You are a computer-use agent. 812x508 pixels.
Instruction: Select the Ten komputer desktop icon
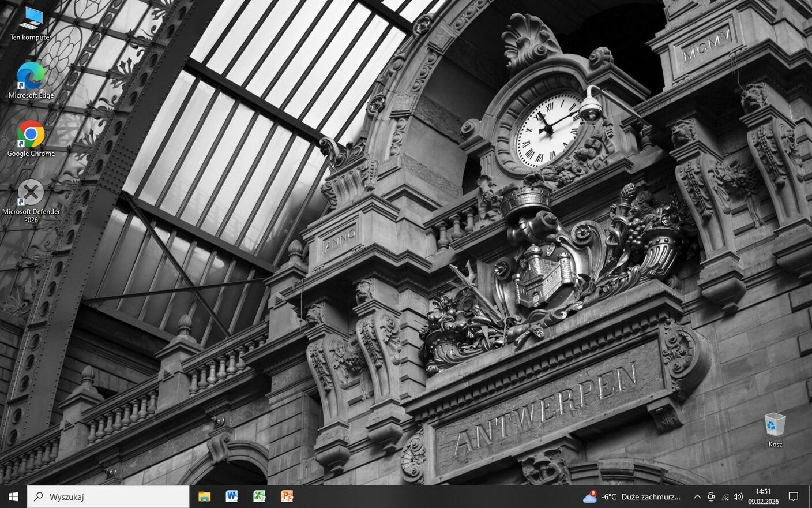click(31, 23)
